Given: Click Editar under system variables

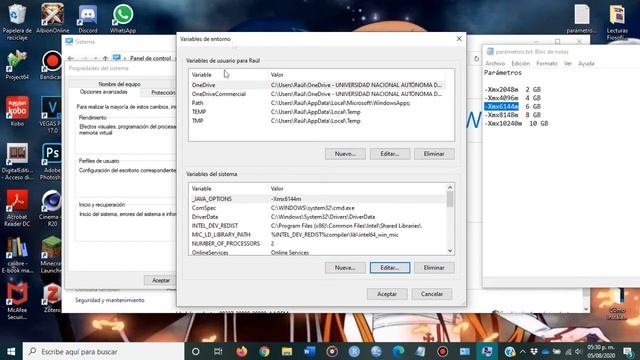Looking at the screenshot, I should point(389,268).
